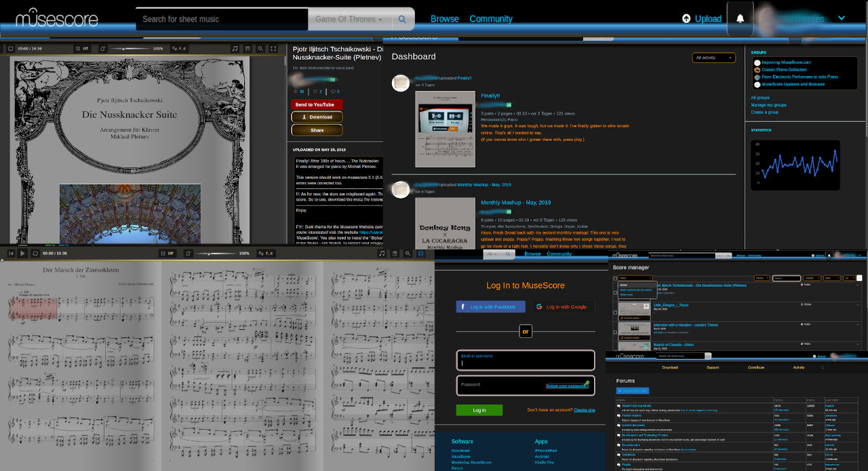Select the piano keyboard icon in player toolbar

click(x=249, y=48)
